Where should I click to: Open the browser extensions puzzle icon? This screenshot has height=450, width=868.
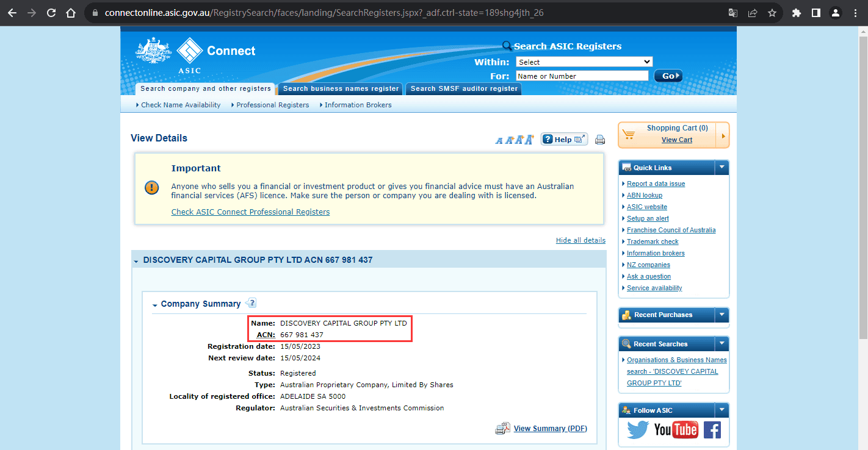tap(797, 13)
